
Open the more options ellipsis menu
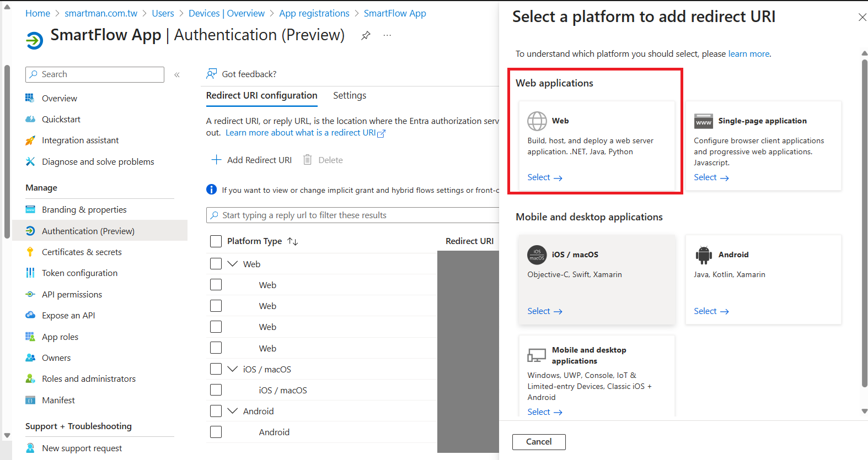point(388,35)
